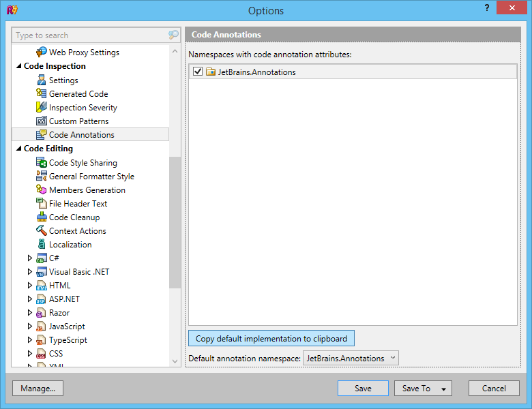
Task: Click the CSS file icon
Action: coord(41,354)
